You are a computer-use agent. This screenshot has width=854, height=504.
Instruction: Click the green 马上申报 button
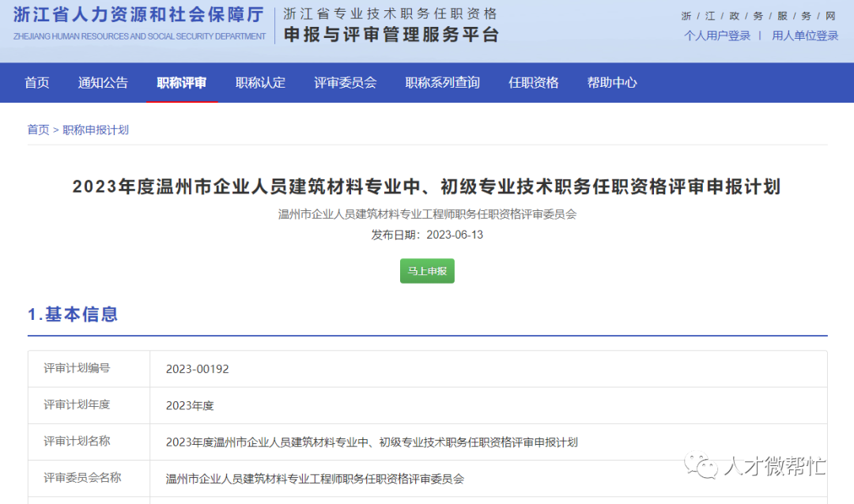pos(427,271)
